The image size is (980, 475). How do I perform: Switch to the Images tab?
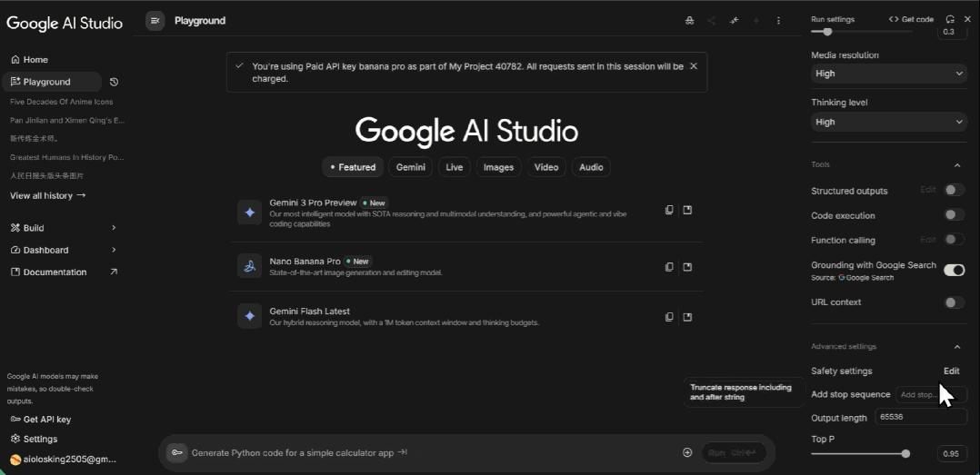click(x=498, y=167)
